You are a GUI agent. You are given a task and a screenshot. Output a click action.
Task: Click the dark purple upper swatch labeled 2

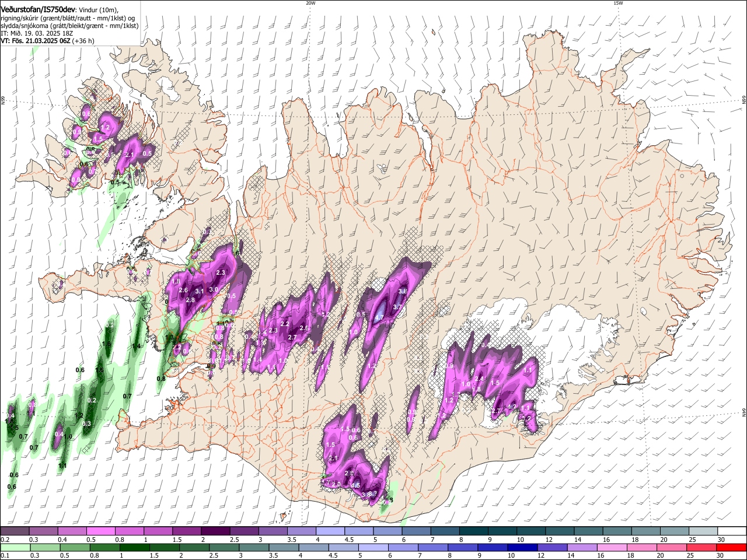click(x=215, y=531)
